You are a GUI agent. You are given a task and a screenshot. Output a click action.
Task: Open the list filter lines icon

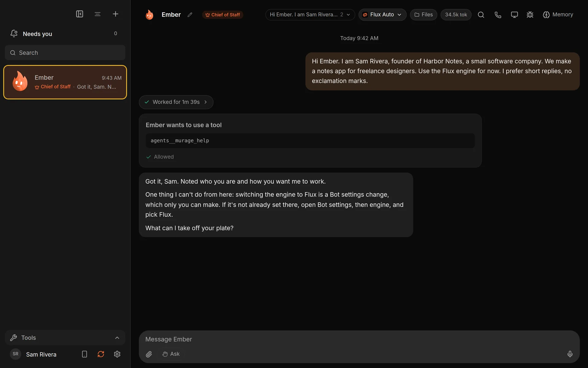point(97,14)
